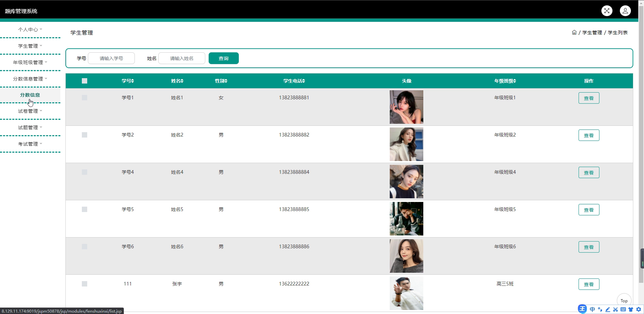The width and height of the screenshot is (644, 314).
Task: Open avatar thumbnail of 姓名6
Action: [x=406, y=256]
